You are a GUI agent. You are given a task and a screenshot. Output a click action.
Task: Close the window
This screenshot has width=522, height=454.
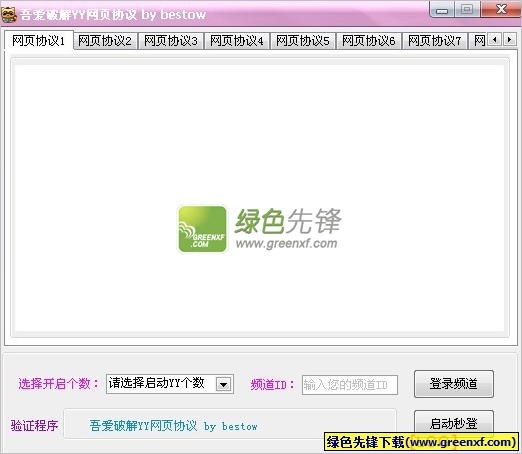501,9
